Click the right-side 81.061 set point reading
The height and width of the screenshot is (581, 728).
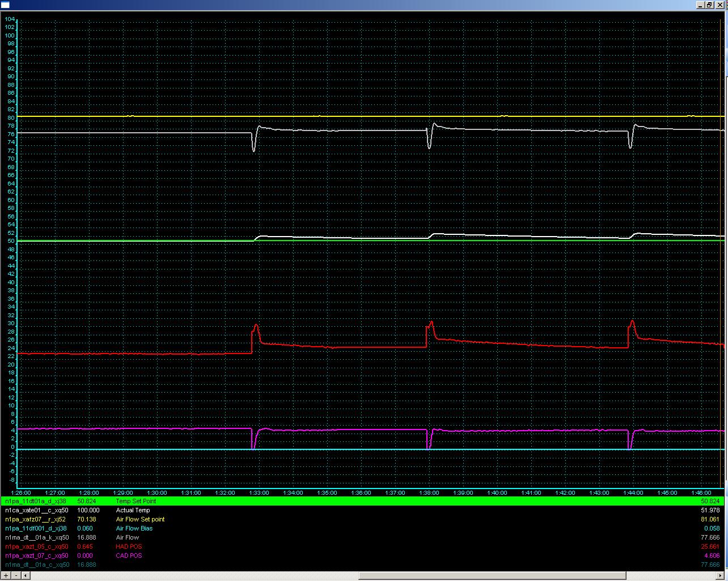tap(710, 519)
